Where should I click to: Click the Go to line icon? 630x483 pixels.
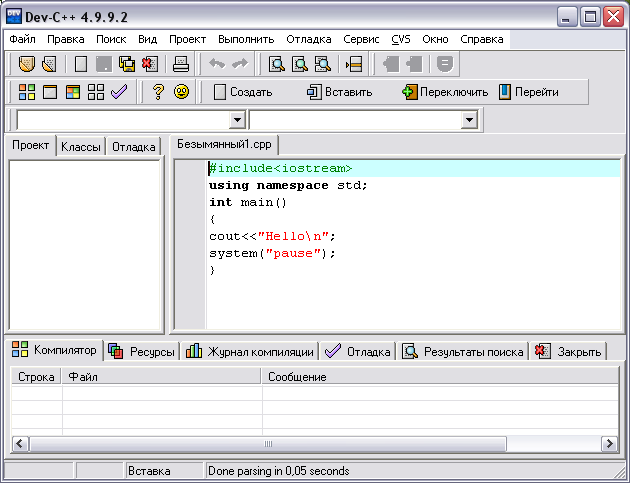pos(354,64)
